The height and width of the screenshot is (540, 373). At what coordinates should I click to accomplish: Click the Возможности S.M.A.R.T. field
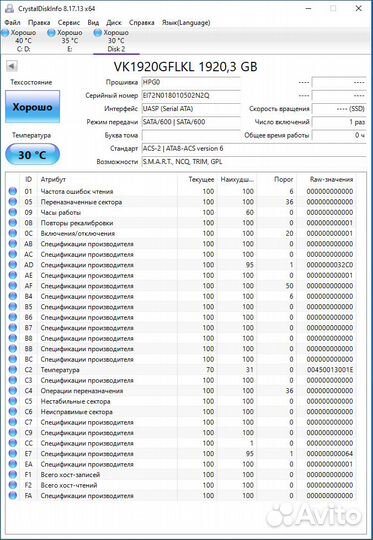point(254,162)
